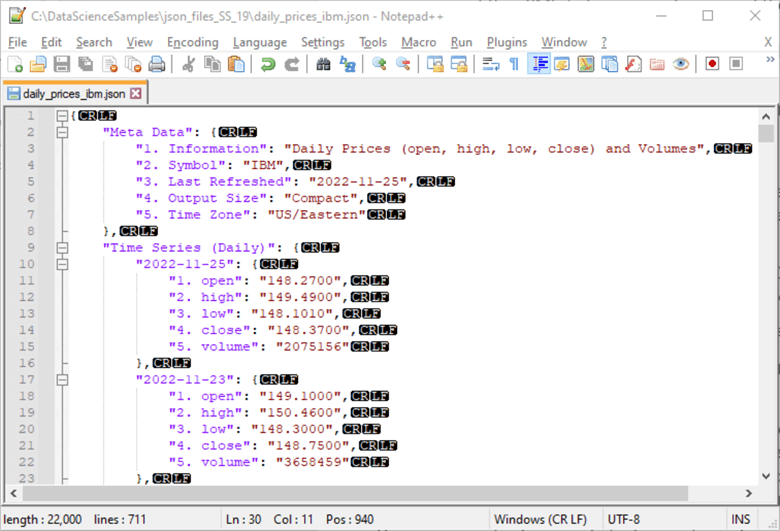
Task: Zoom out using the magnifier minus icon
Action: (403, 64)
